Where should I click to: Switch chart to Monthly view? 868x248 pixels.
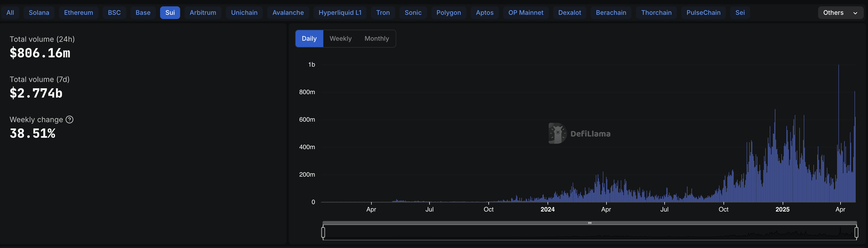(x=376, y=39)
